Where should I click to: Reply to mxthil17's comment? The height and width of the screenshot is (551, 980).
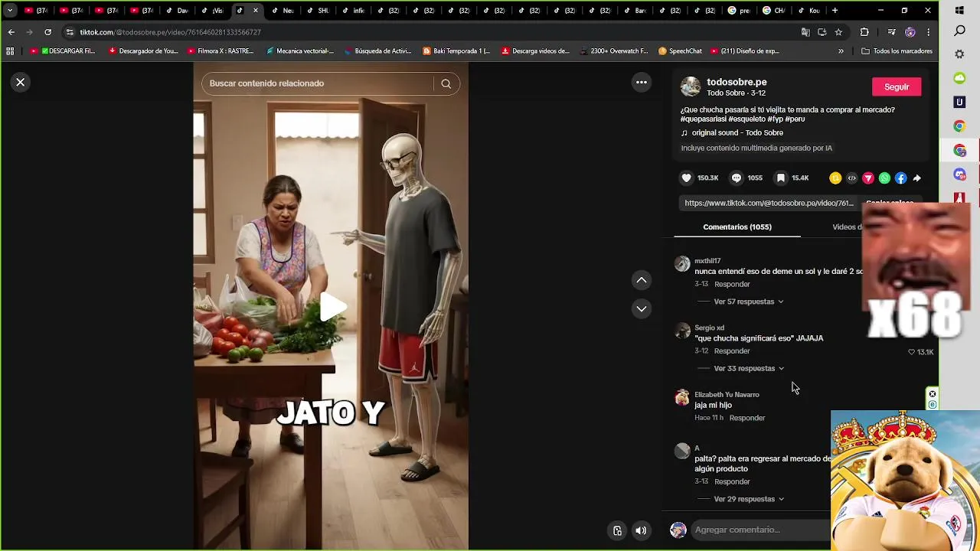[x=732, y=284]
